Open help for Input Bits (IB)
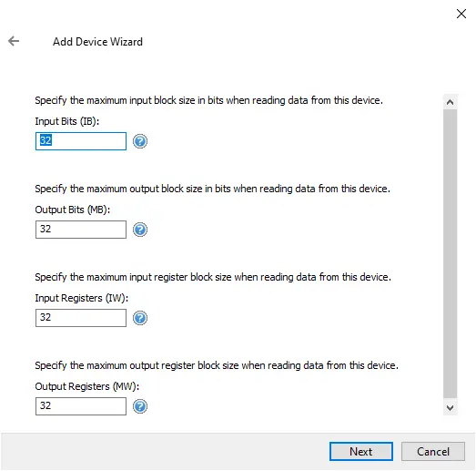The height and width of the screenshot is (471, 476). pyautogui.click(x=140, y=141)
